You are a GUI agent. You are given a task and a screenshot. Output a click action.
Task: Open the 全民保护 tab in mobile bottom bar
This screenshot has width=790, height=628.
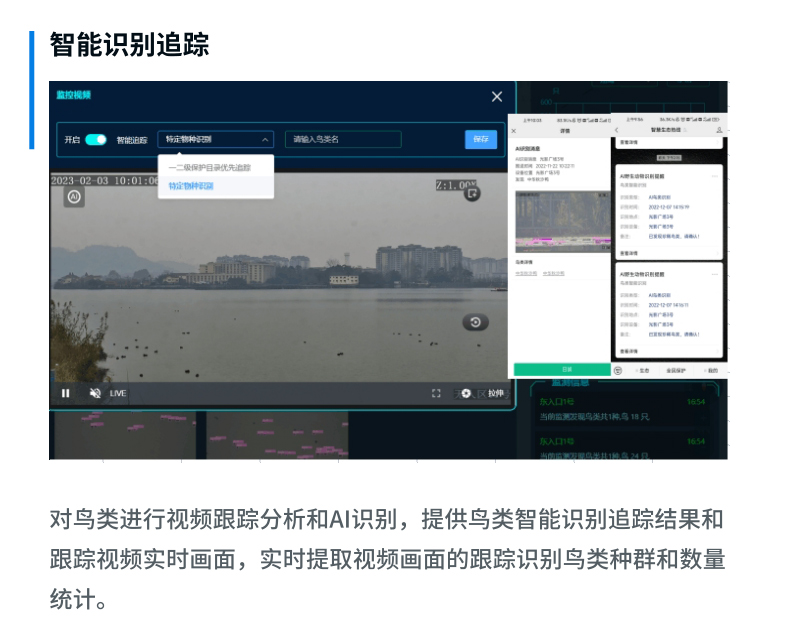674,370
